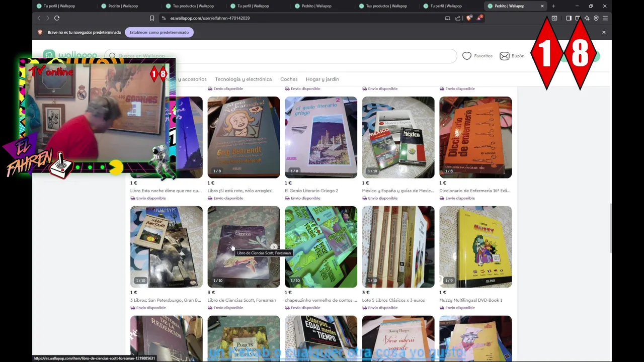Click title Muzzy Multilingual DVD-Book 1

click(470, 300)
